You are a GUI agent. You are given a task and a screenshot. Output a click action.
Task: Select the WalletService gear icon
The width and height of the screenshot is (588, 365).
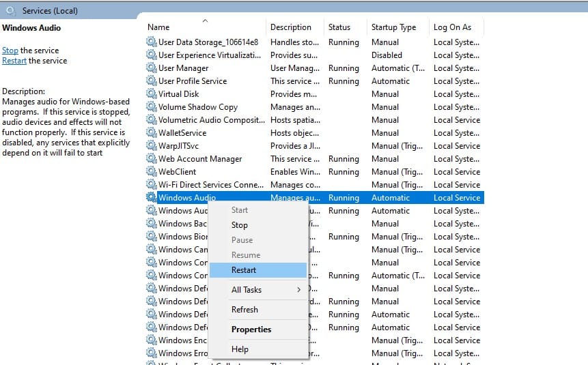click(x=151, y=133)
